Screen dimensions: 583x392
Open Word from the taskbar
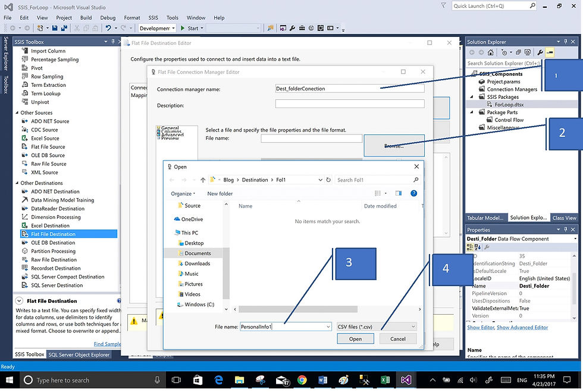[x=322, y=380]
